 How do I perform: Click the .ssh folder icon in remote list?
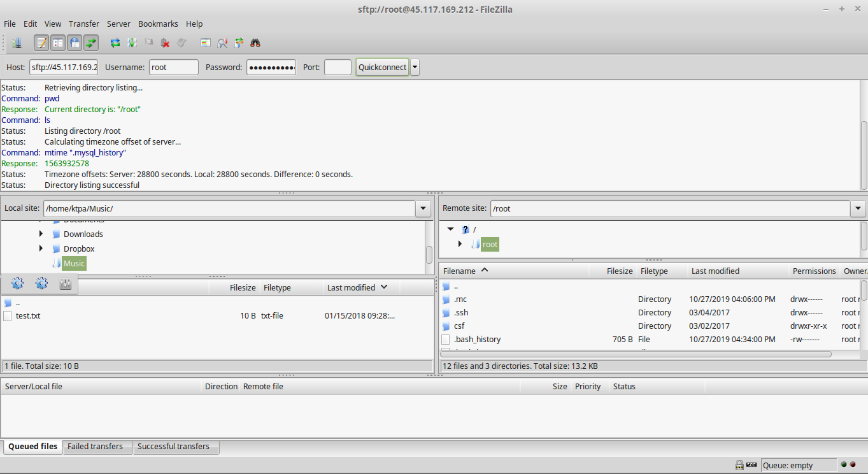[446, 312]
